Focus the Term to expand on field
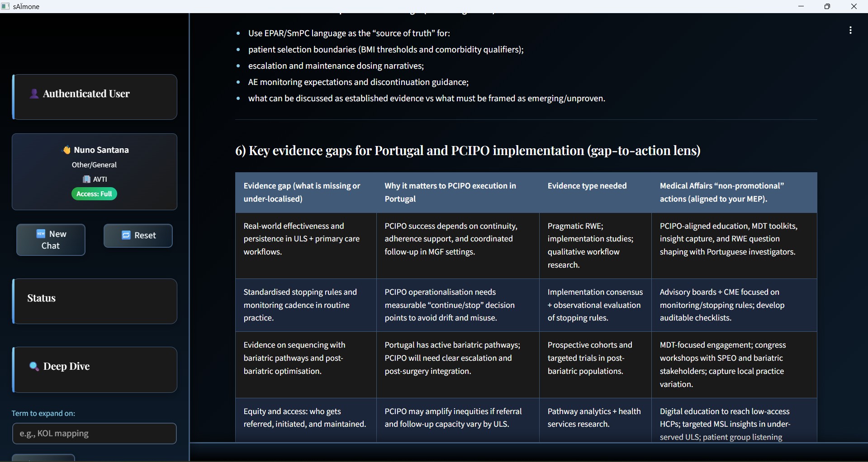868x462 pixels. [94, 434]
